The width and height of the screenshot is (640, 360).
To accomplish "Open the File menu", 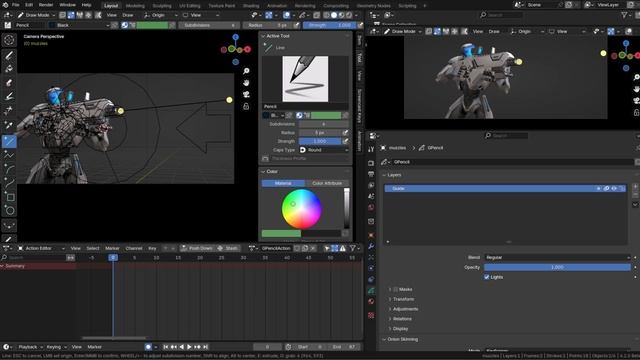I will click(x=16, y=5).
